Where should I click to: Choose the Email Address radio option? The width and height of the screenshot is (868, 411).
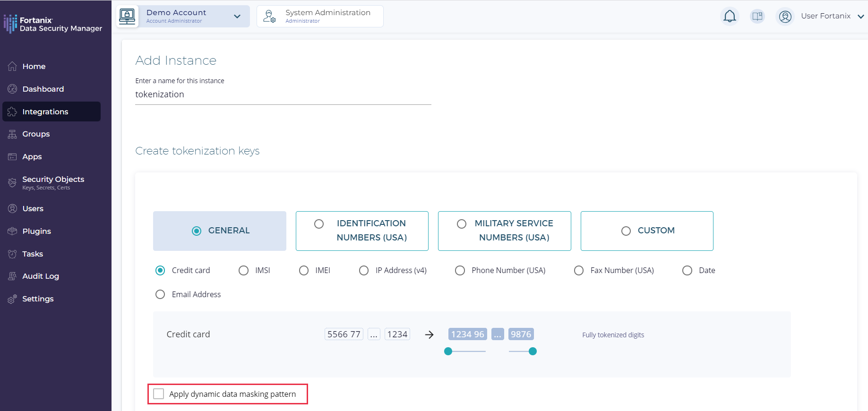(160, 294)
